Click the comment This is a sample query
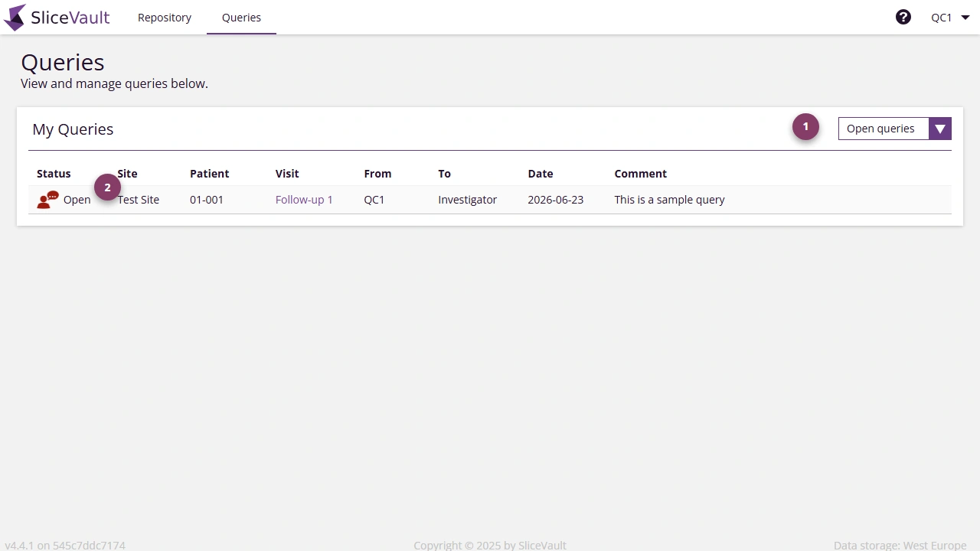 (669, 200)
